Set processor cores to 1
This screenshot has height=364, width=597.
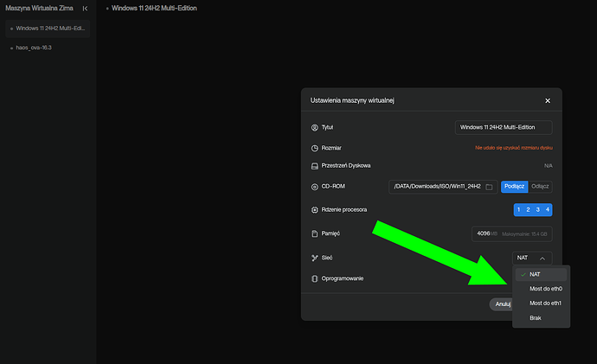[x=518, y=210]
